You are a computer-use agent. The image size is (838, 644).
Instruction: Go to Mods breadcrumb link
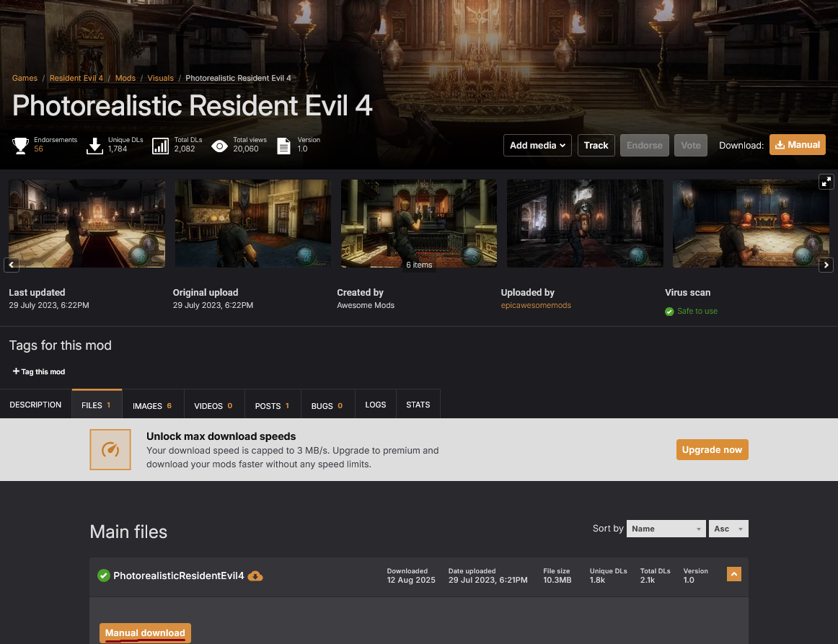125,78
